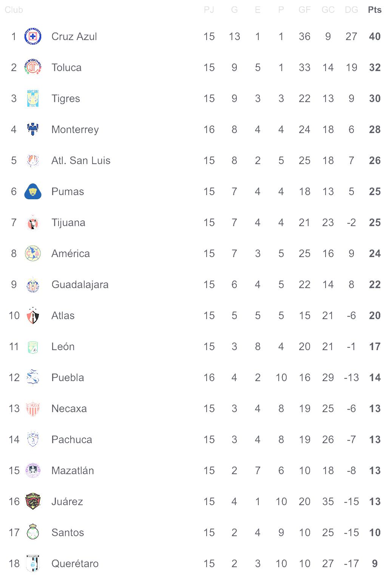Click the Juárez club logo
The height and width of the screenshot is (577, 392).
[x=33, y=502]
